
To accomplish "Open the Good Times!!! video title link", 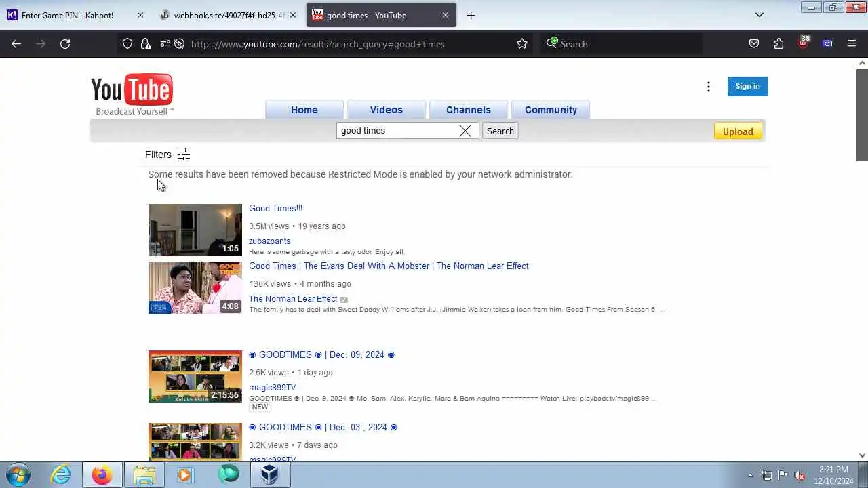I will point(275,208).
